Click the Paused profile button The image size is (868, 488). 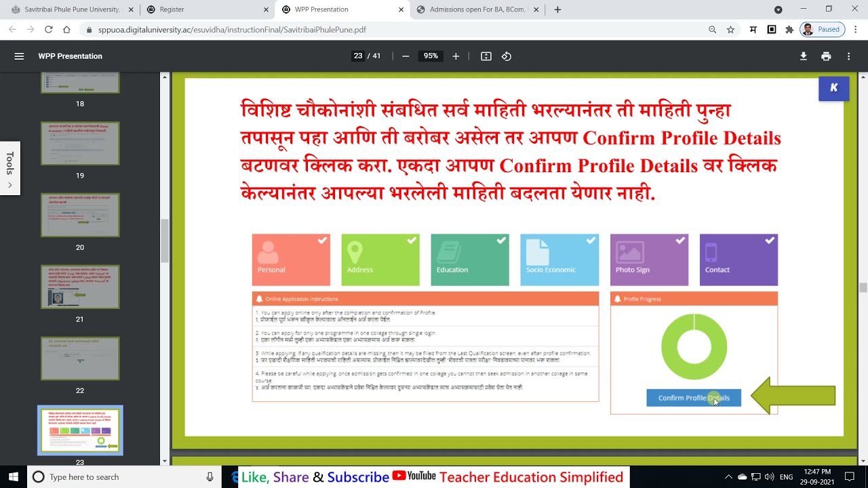click(821, 30)
